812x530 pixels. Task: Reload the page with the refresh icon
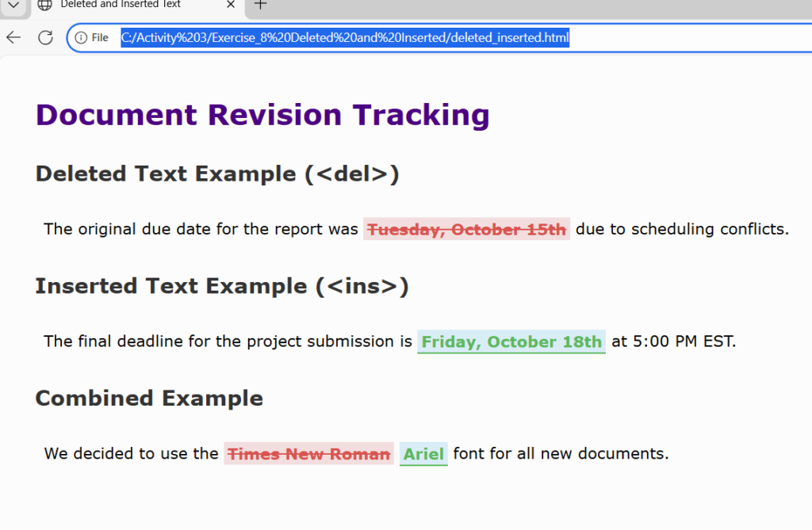click(46, 37)
